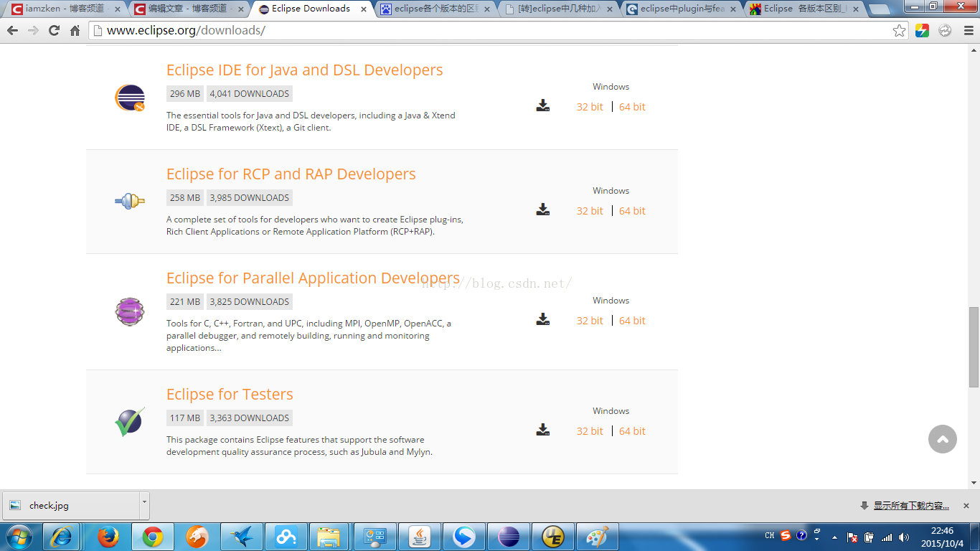Download 32 bit RCP and RAP package
The image size is (980, 551).
[x=590, y=211]
